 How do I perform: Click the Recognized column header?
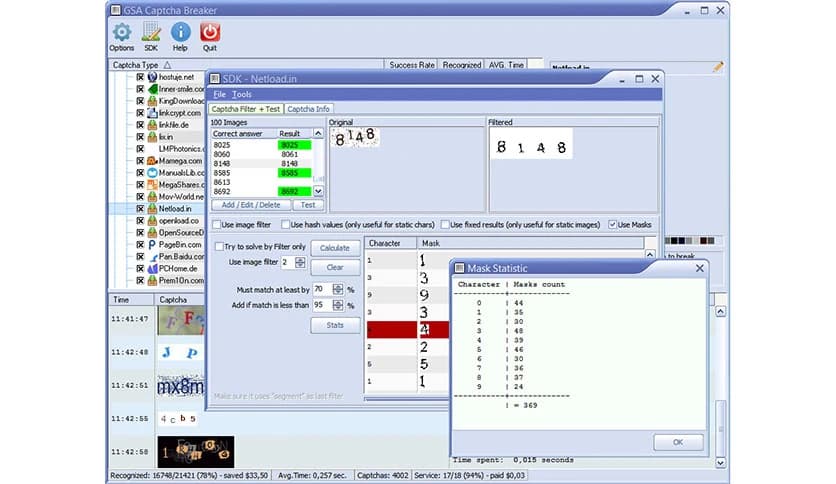click(x=462, y=65)
